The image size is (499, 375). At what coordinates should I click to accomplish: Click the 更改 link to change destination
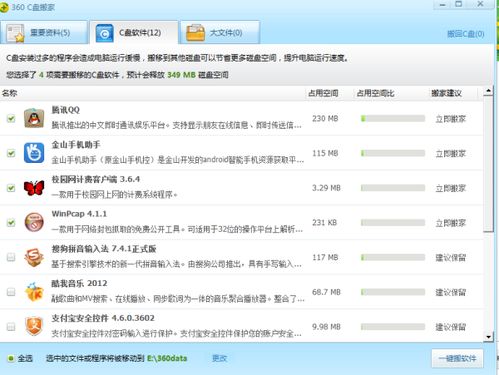point(219,359)
